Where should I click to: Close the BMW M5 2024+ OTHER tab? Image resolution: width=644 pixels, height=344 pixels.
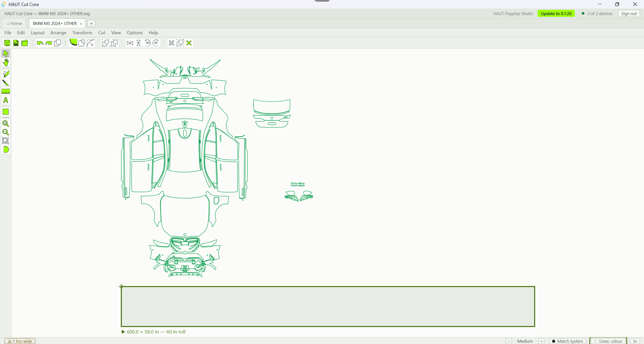click(81, 24)
